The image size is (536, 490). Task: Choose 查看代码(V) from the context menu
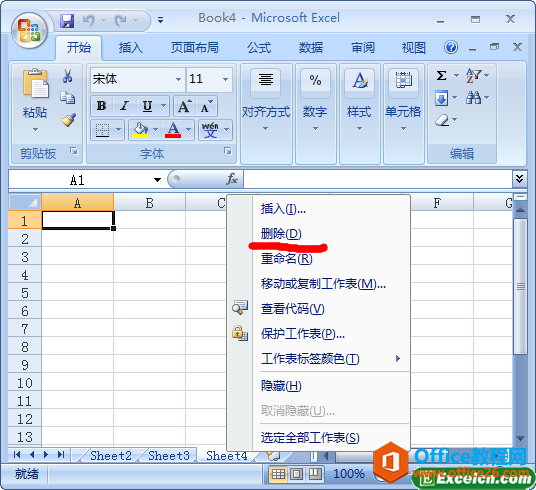click(x=319, y=309)
